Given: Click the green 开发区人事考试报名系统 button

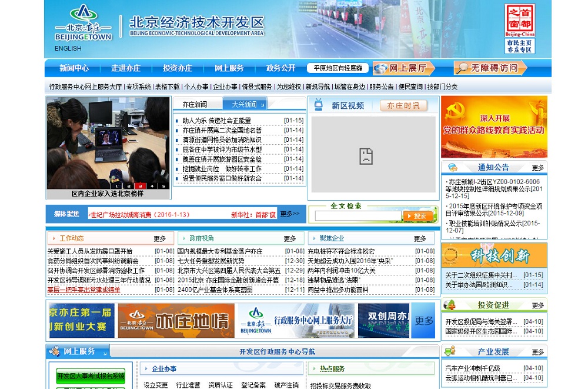Looking at the screenshot, I should 91,376.
